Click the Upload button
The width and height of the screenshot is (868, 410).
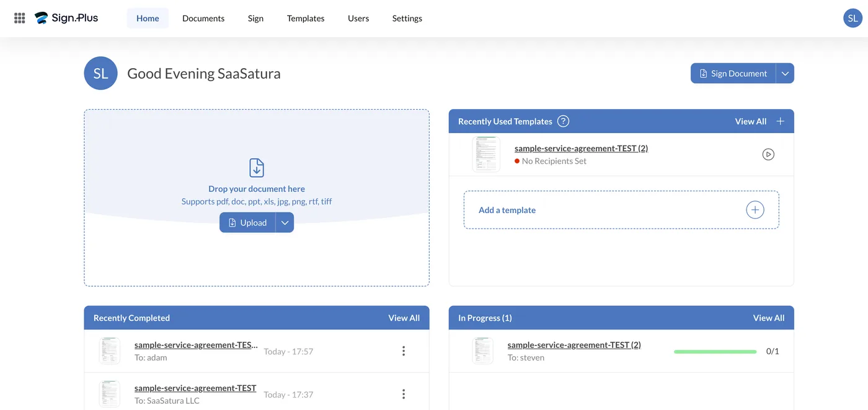pyautogui.click(x=247, y=222)
